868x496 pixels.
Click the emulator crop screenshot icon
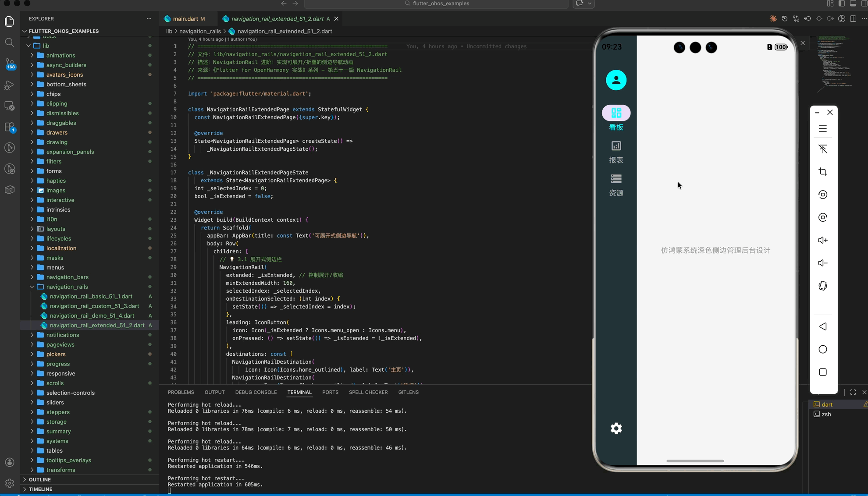point(823,172)
